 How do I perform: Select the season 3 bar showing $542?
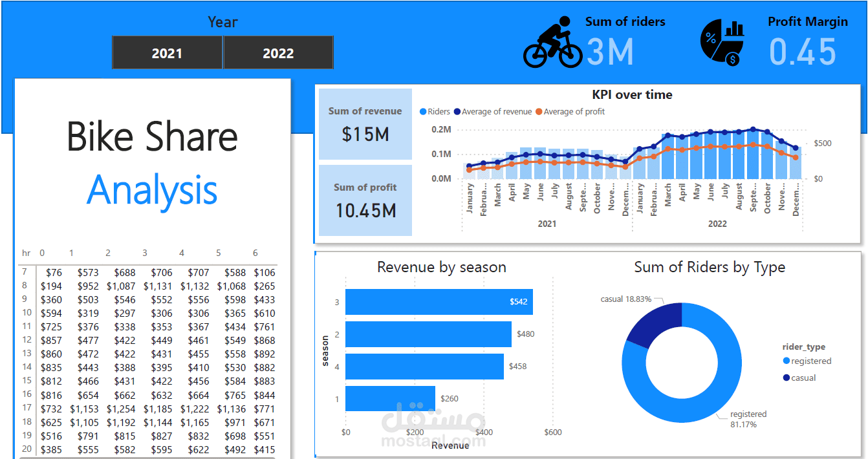[440, 302]
